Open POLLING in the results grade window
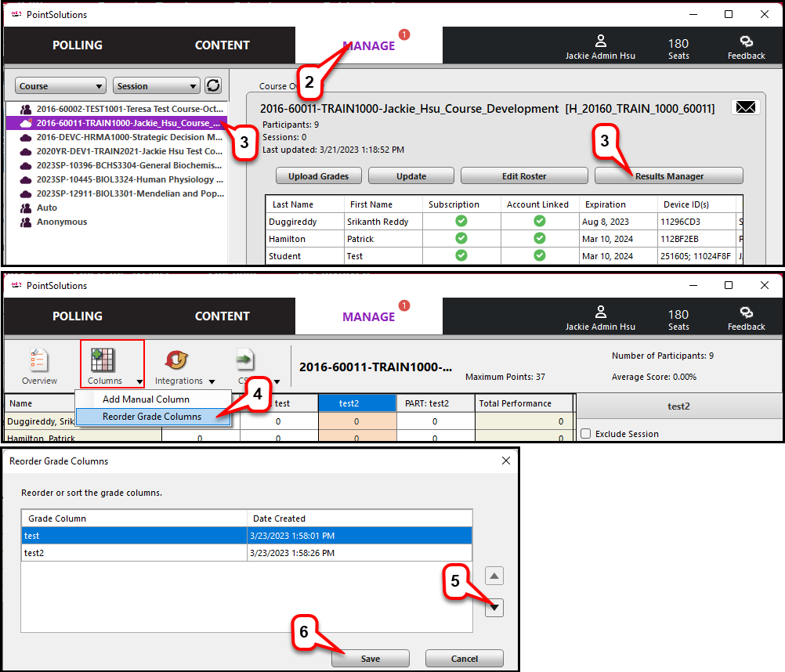The width and height of the screenshot is (785, 672). pos(78,316)
